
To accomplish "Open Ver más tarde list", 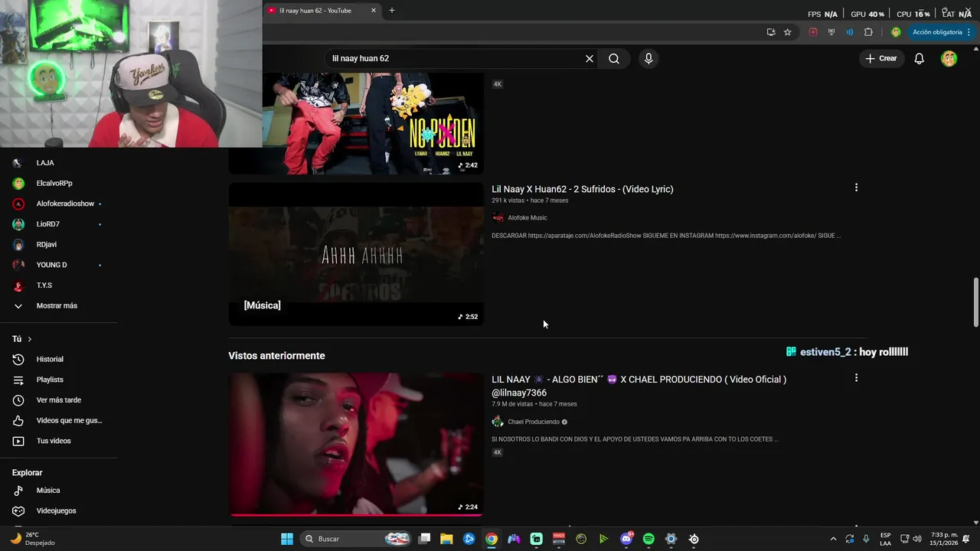I will coord(59,400).
